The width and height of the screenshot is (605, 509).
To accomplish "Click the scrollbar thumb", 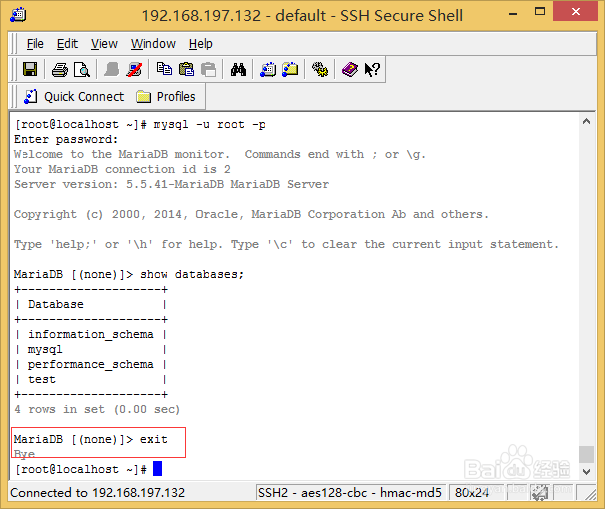I will coord(586,454).
